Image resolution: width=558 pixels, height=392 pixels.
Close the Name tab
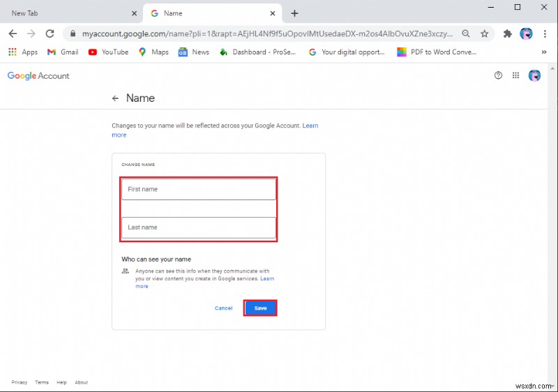(x=272, y=13)
